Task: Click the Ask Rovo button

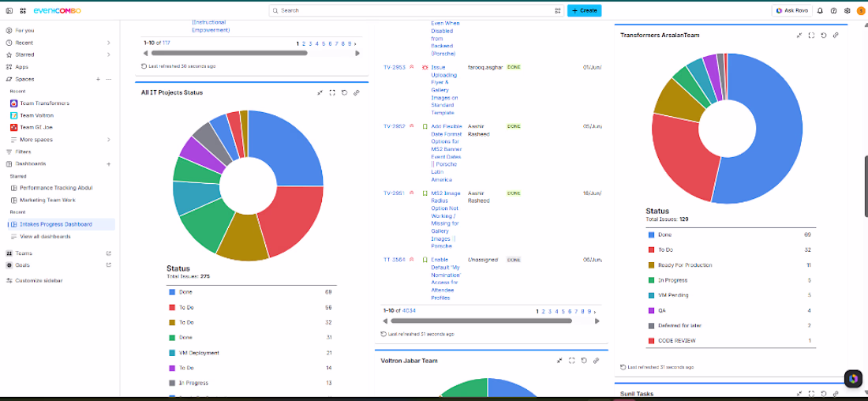Action: coord(791,10)
